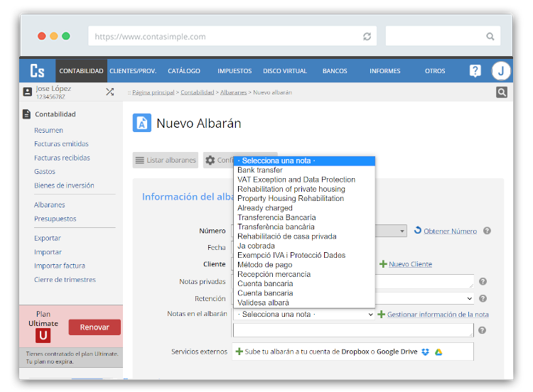This screenshot has height=392, width=533.
Task: Select 'Bank transfer' from the note list
Action: [260, 170]
